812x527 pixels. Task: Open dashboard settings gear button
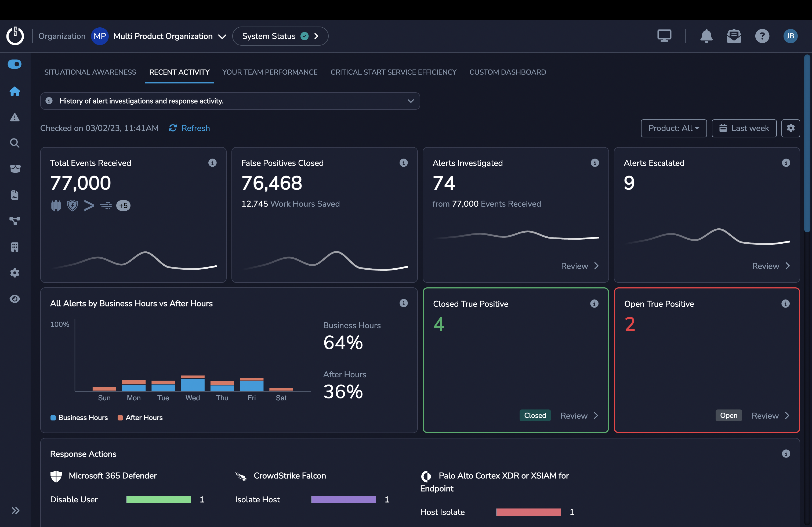[x=791, y=128]
